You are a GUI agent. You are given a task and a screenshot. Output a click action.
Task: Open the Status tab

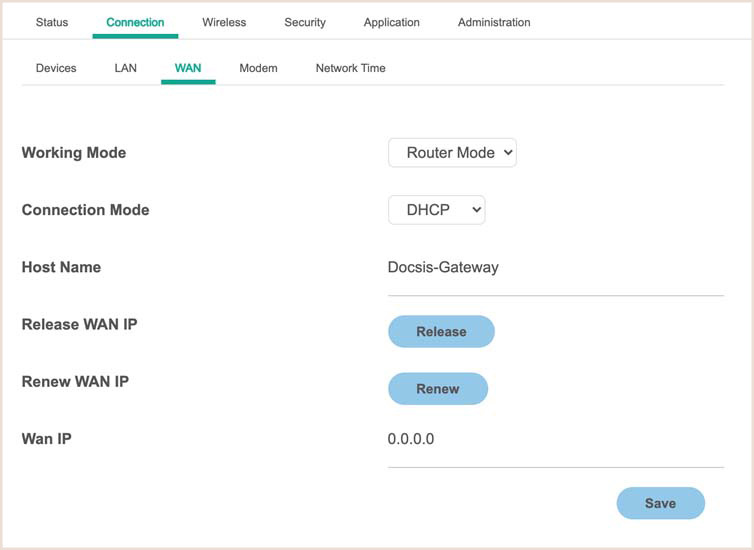point(52,22)
